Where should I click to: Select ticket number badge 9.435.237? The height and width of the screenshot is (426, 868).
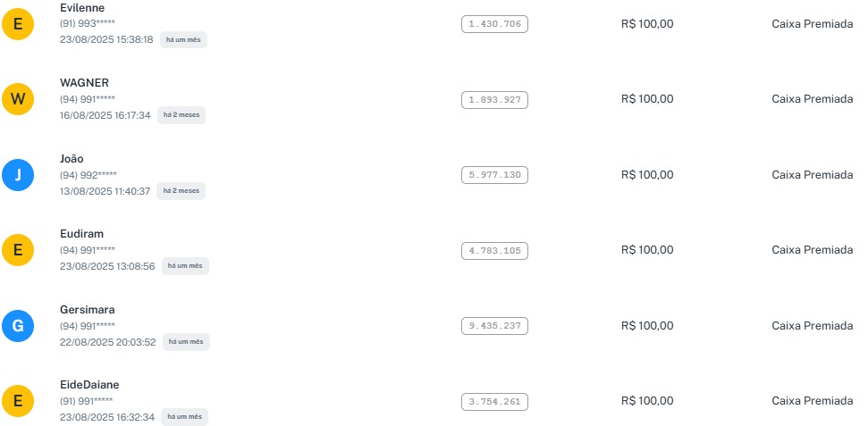tap(495, 326)
